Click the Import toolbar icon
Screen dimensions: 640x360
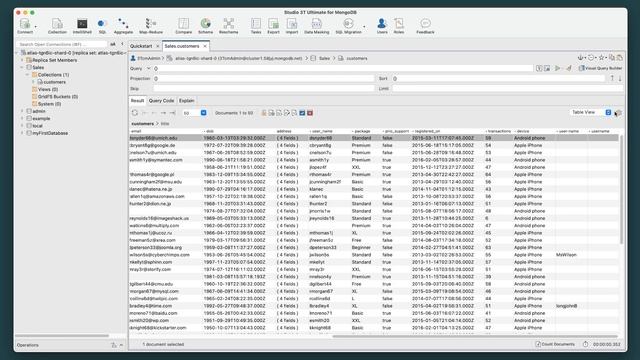coord(292,26)
